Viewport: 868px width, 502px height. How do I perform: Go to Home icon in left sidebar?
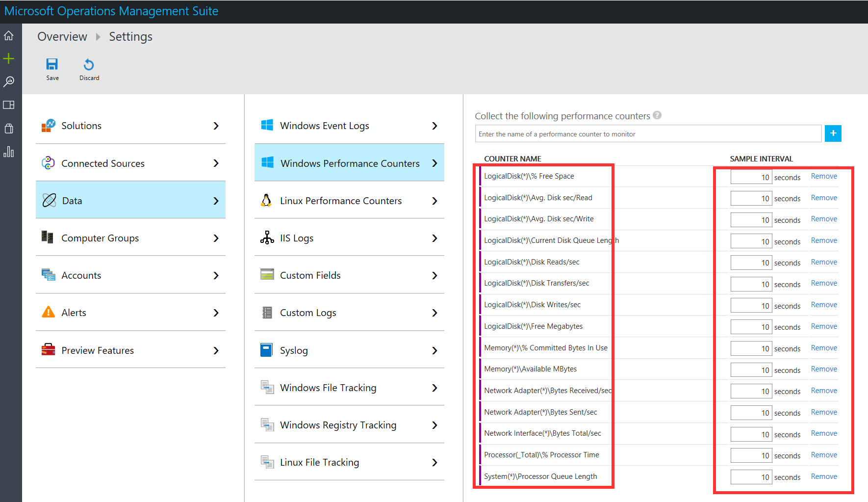[x=9, y=36]
